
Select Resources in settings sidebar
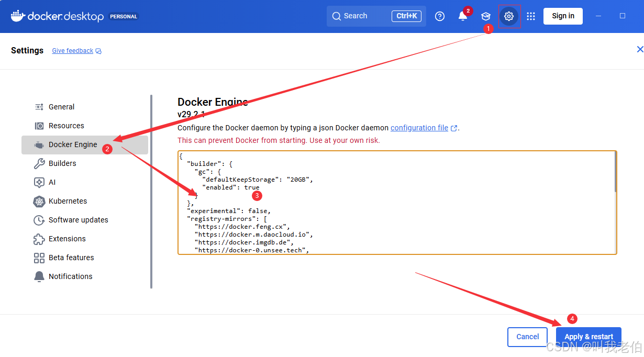click(85, 126)
